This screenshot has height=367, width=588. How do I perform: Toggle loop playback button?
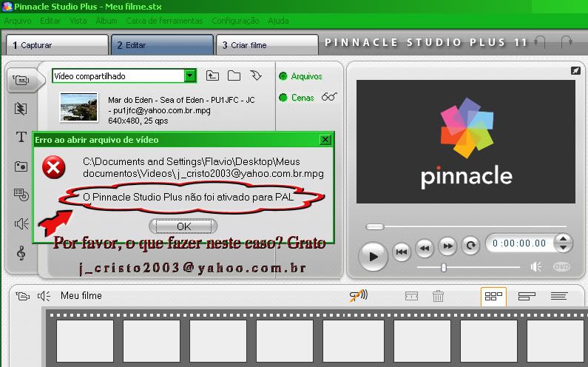click(470, 246)
